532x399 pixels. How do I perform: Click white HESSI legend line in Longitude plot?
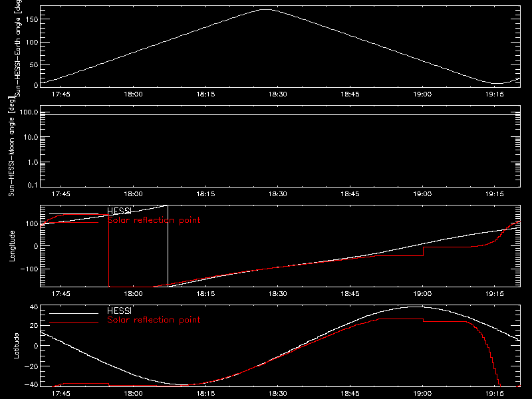coord(74,213)
